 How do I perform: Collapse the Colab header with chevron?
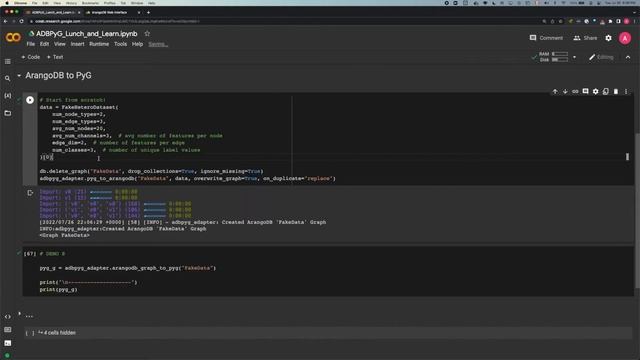[628, 57]
